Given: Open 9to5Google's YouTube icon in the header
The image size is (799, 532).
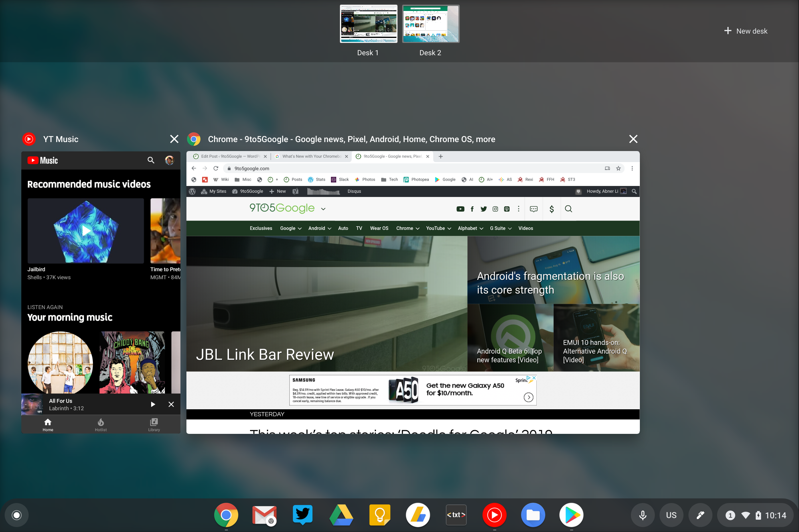Looking at the screenshot, I should (x=460, y=209).
